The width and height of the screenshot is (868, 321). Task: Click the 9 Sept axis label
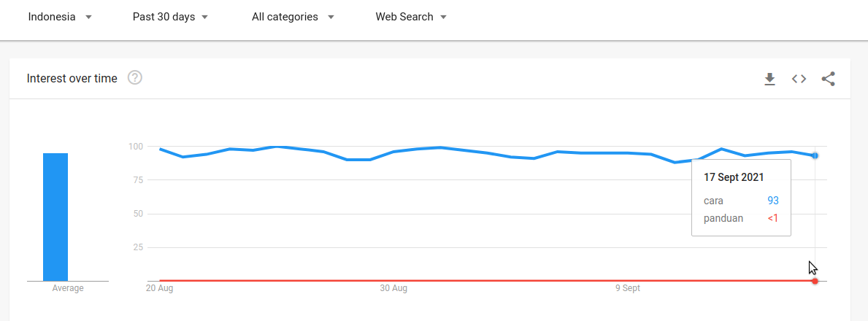coord(627,288)
